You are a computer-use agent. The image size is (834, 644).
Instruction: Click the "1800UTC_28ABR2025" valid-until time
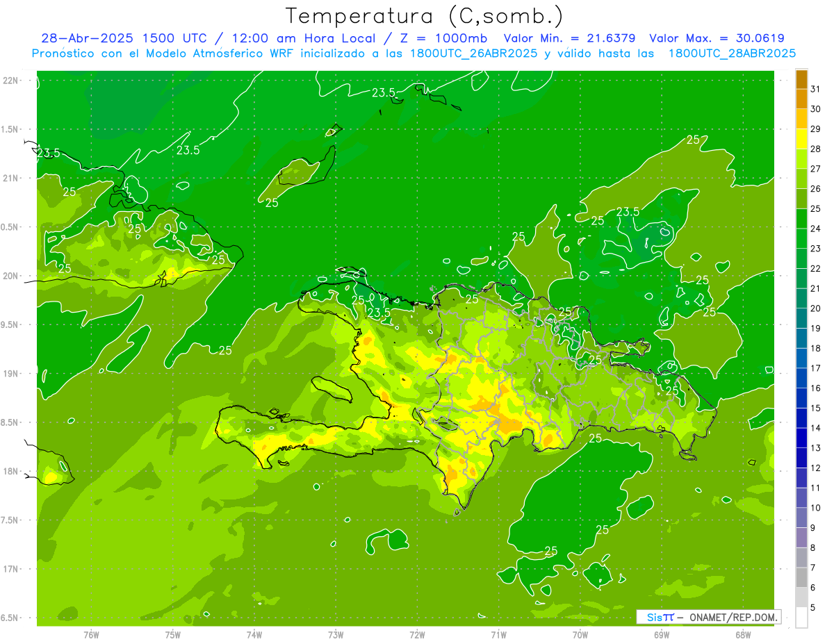(732, 53)
